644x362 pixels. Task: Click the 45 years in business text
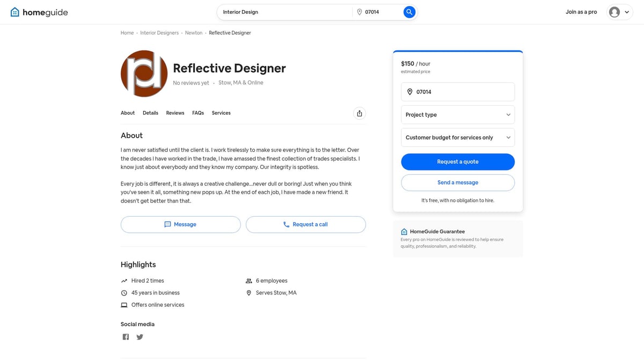point(156,293)
